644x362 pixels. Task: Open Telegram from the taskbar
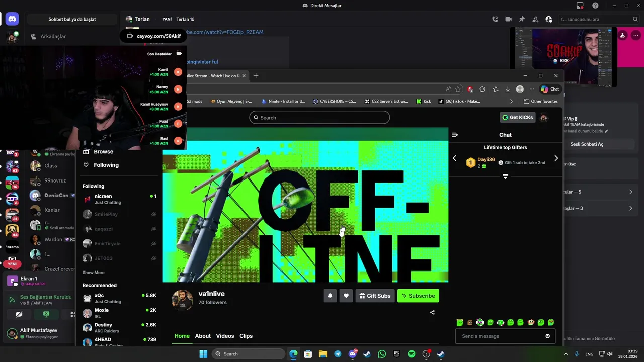pos(338,354)
